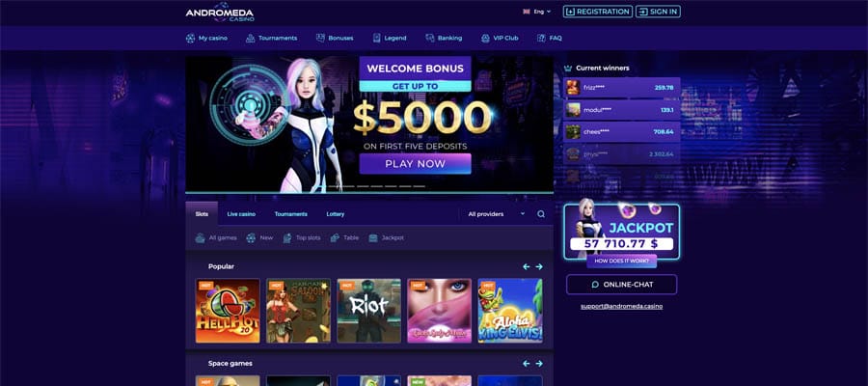Open the Banking icon link
The height and width of the screenshot is (386, 868).
pyautogui.click(x=430, y=39)
